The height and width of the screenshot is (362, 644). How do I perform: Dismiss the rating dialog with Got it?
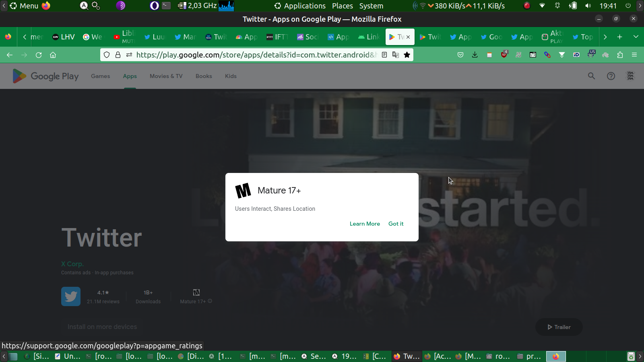tap(396, 224)
